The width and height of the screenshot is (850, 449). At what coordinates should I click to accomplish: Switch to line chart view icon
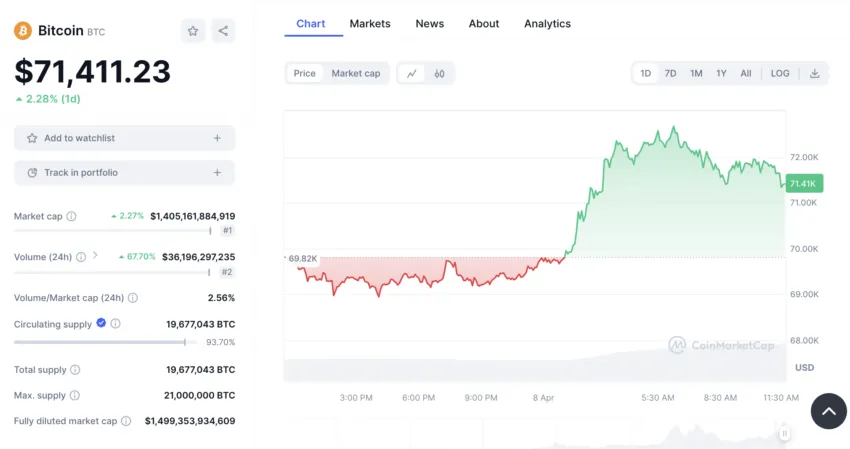[x=412, y=73]
